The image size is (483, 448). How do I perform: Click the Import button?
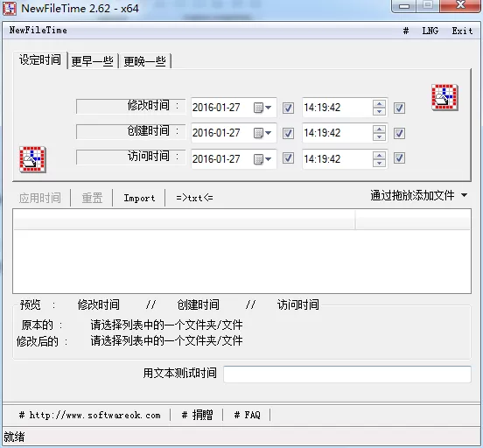tap(139, 198)
